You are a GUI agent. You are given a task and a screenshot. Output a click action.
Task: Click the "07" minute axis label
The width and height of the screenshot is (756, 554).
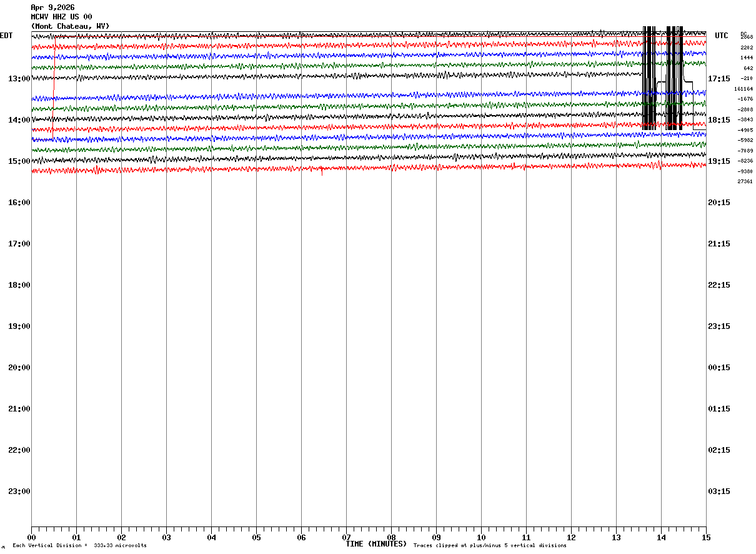(x=346, y=538)
